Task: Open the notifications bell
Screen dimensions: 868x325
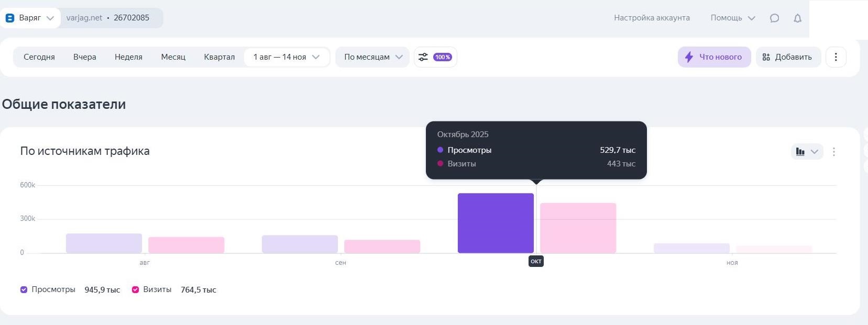Action: click(797, 18)
